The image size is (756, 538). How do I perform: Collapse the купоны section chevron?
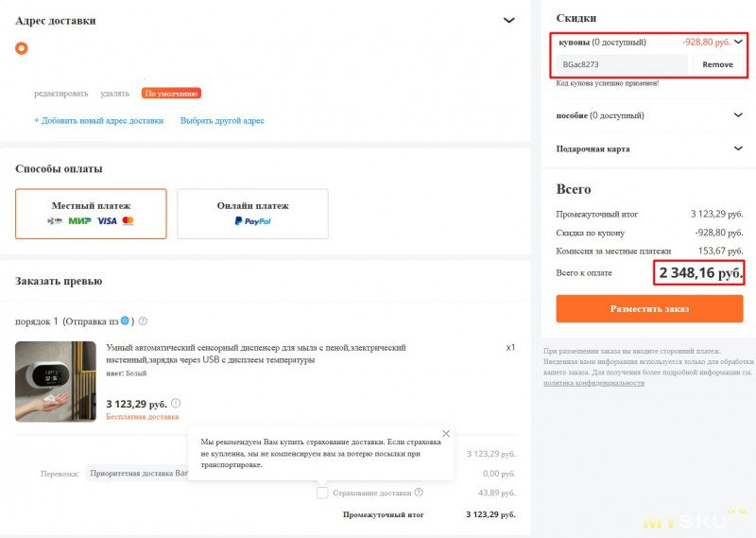click(738, 42)
